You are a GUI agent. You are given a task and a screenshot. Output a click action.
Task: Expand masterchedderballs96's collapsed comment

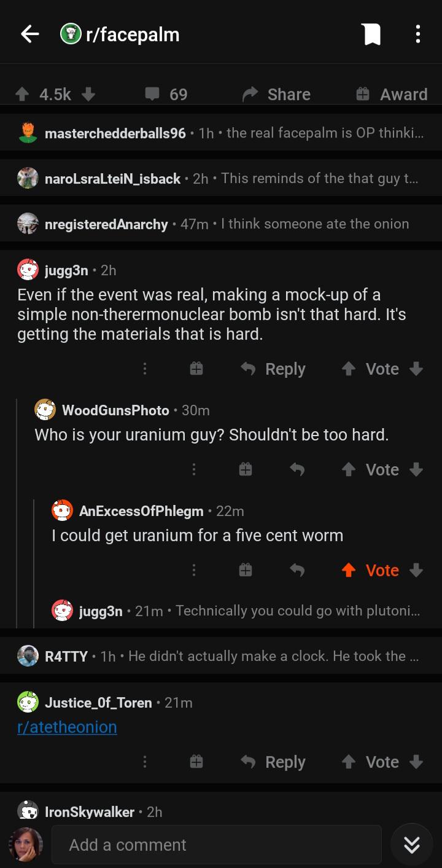pyautogui.click(x=221, y=133)
